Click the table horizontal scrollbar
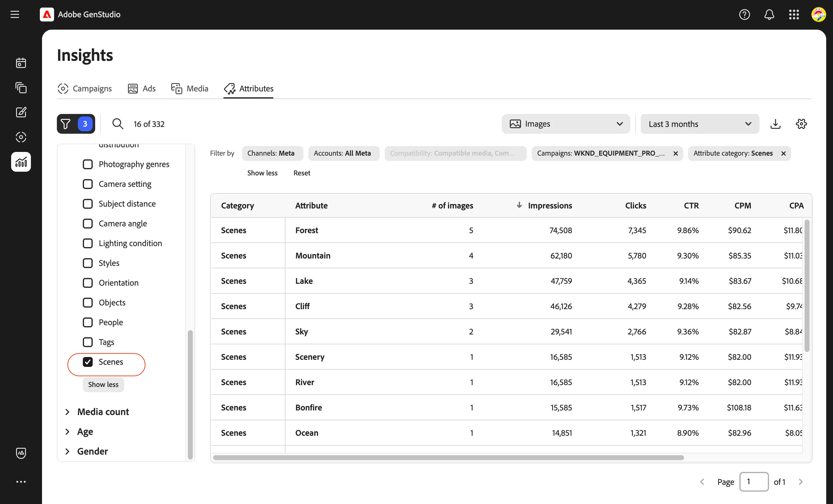Screen dimensions: 833x504 coord(448,457)
